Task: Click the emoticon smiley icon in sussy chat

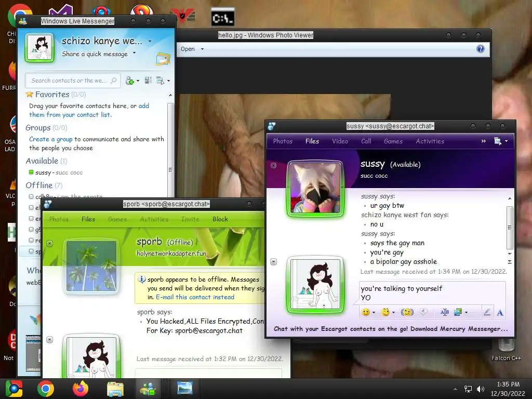Action: [x=365, y=312]
